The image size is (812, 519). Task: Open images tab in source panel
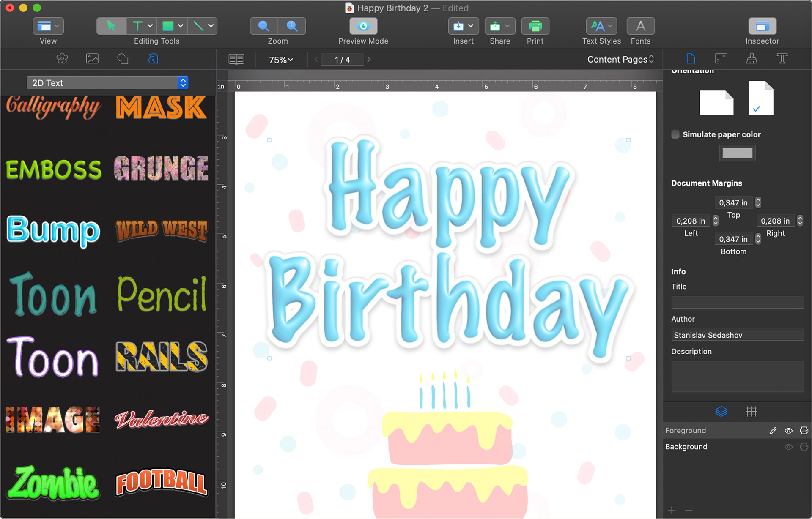click(92, 59)
